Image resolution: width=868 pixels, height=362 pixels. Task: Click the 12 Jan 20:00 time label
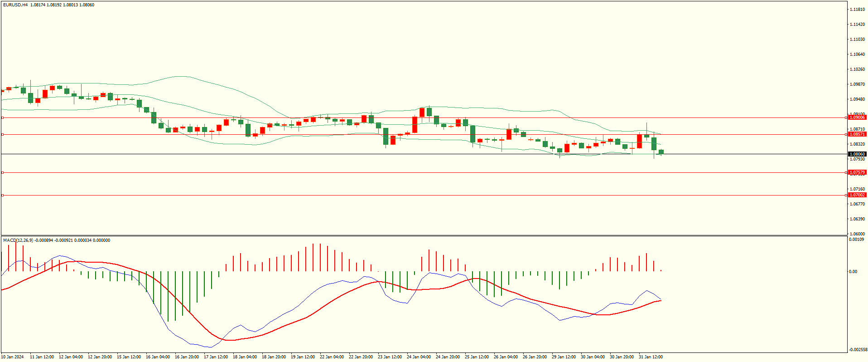[100, 357]
